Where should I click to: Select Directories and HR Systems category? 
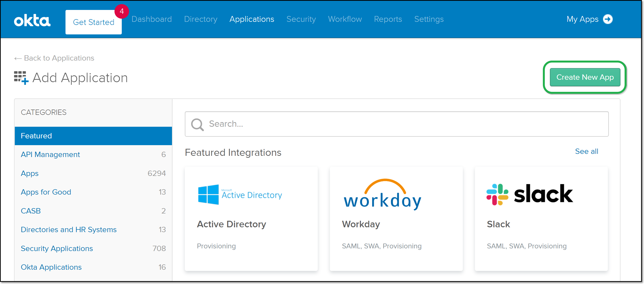click(93, 229)
